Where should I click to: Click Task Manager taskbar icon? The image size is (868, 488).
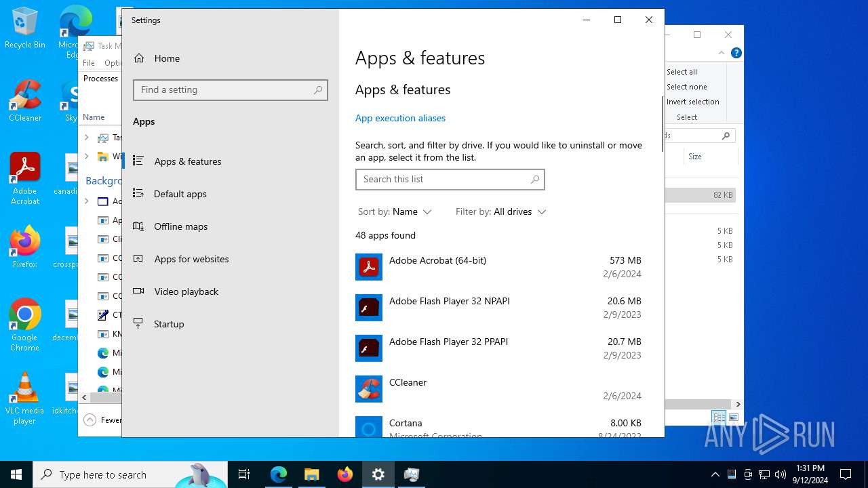click(x=412, y=474)
